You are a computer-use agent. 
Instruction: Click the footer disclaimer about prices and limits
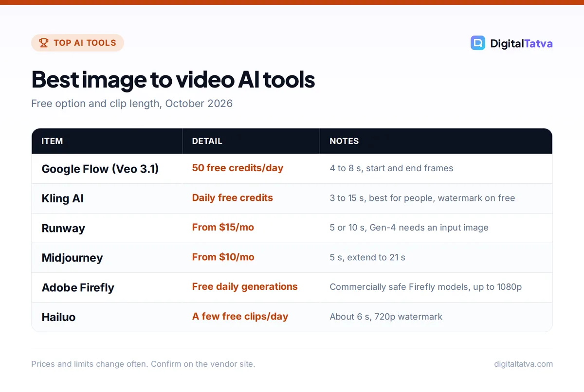pos(143,364)
